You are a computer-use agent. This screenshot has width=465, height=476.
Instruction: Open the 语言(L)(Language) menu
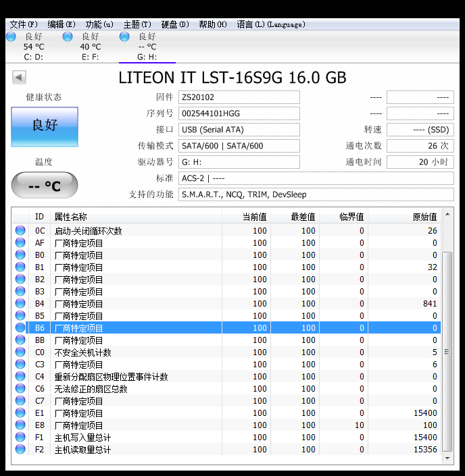tap(271, 24)
